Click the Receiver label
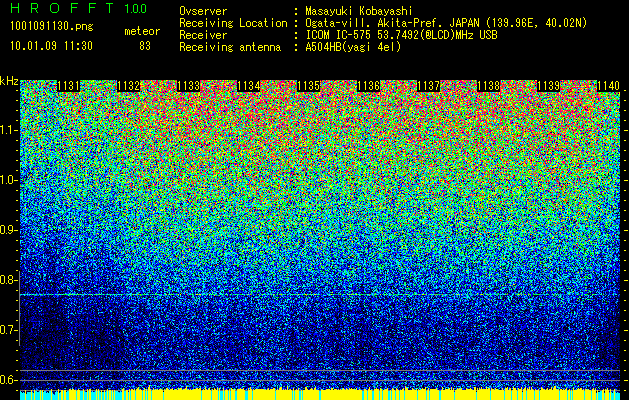629x400 pixels. [203, 35]
